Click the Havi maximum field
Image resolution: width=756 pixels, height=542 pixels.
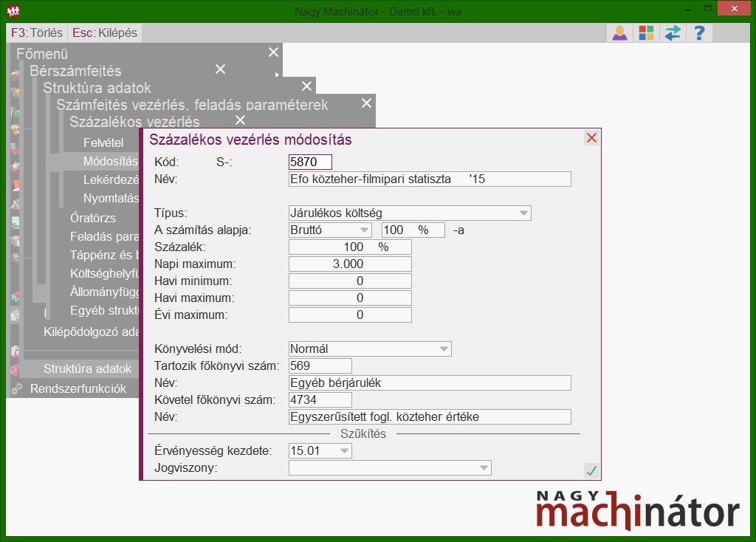tap(350, 298)
